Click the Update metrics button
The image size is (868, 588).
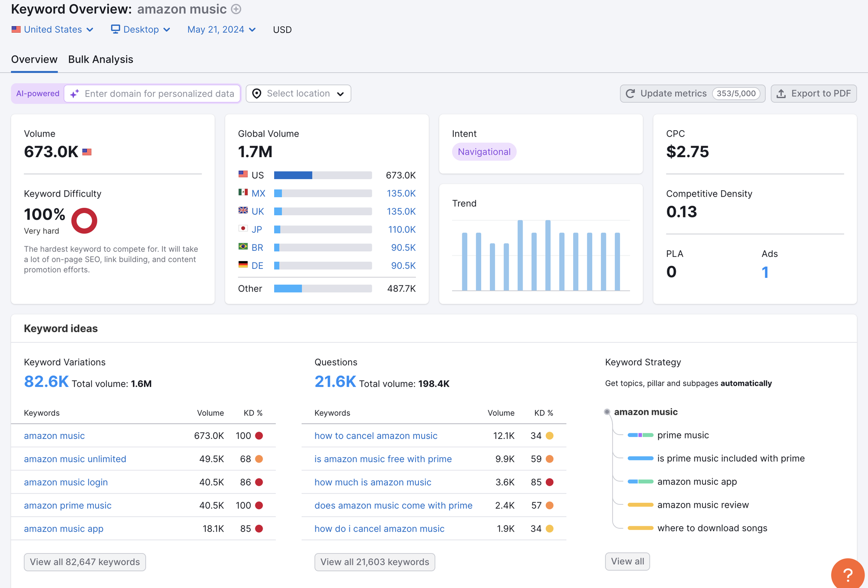point(692,94)
